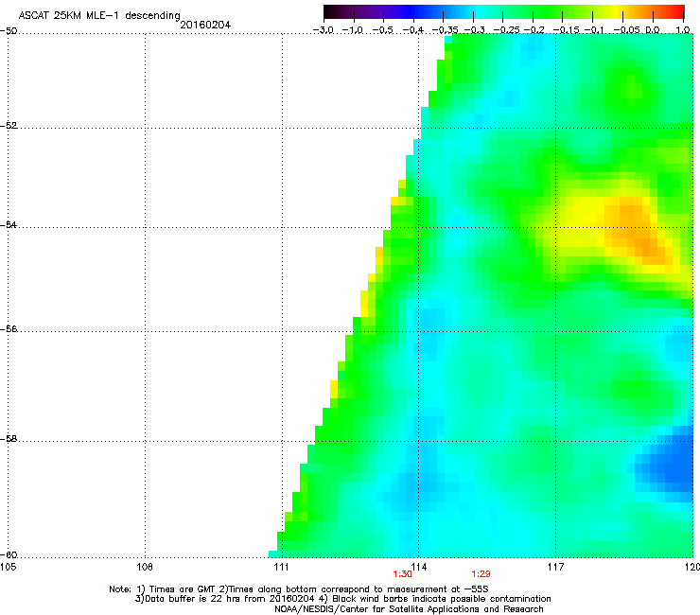Click the note line about 'Data buffer is 22 hrs'

[x=342, y=599]
